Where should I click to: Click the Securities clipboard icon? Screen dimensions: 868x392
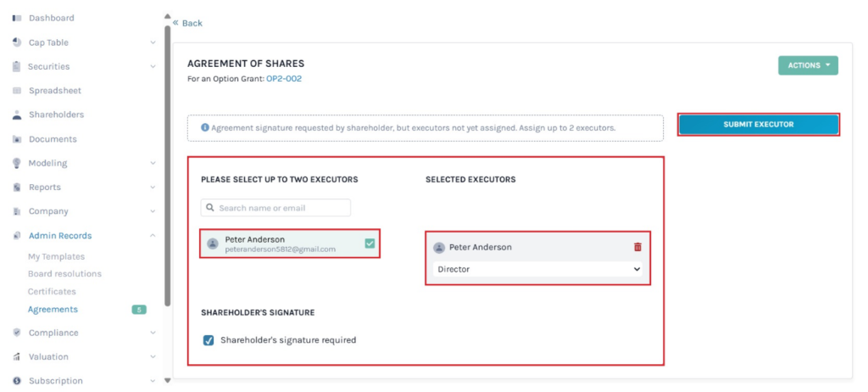(x=17, y=66)
